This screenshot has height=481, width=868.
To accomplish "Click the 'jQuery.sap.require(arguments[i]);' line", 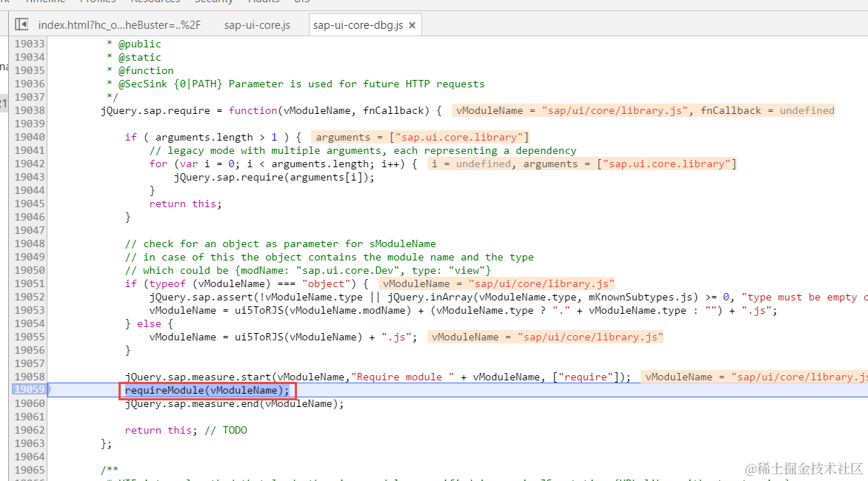I will coord(274,177).
